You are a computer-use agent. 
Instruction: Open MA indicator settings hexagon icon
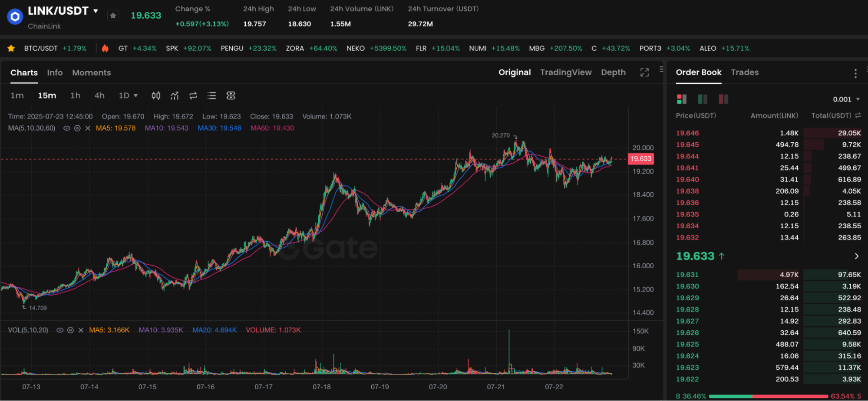pyautogui.click(x=77, y=128)
